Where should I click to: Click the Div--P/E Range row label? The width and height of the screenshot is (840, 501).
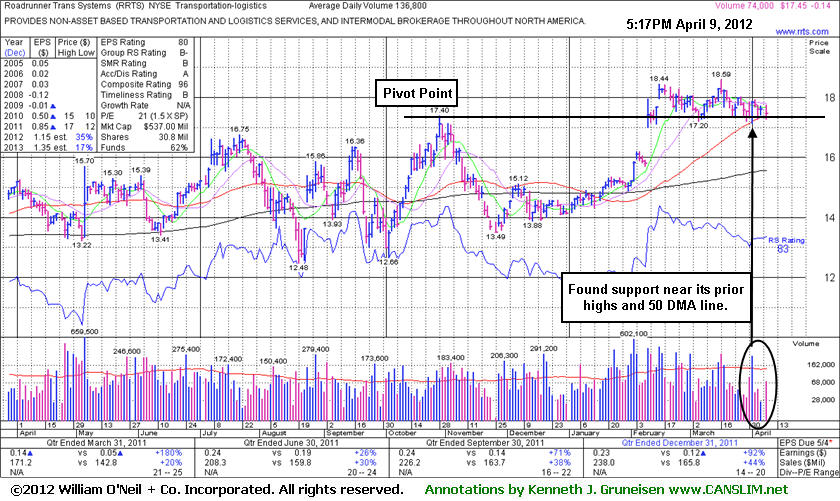(x=808, y=472)
